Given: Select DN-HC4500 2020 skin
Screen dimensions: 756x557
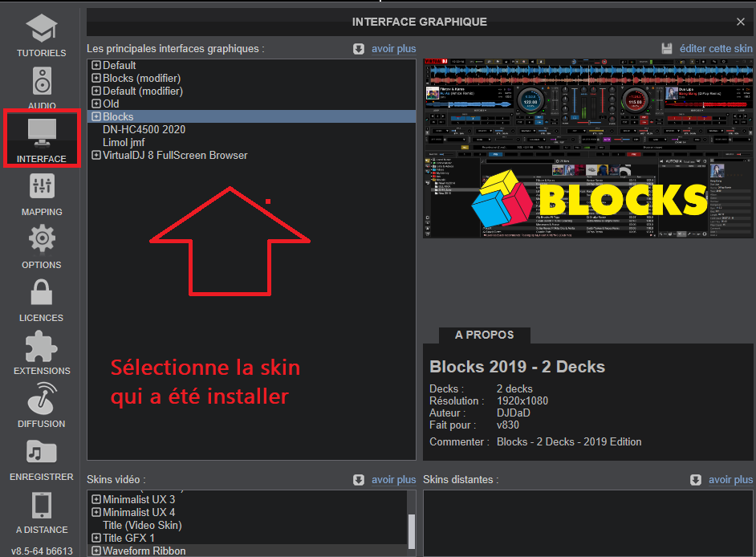Looking at the screenshot, I should point(251,129).
